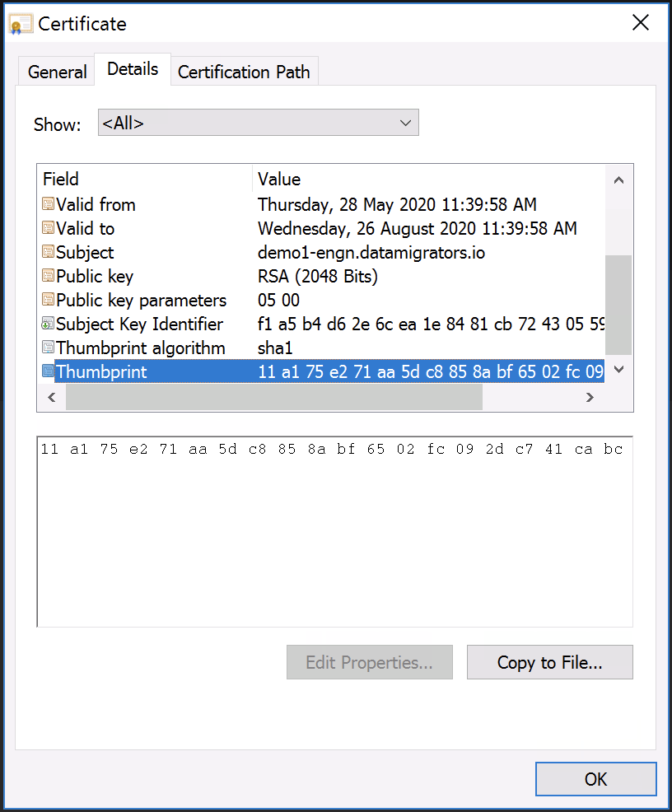The image size is (672, 812).
Task: Click the Public key parameters icon
Action: point(49,300)
